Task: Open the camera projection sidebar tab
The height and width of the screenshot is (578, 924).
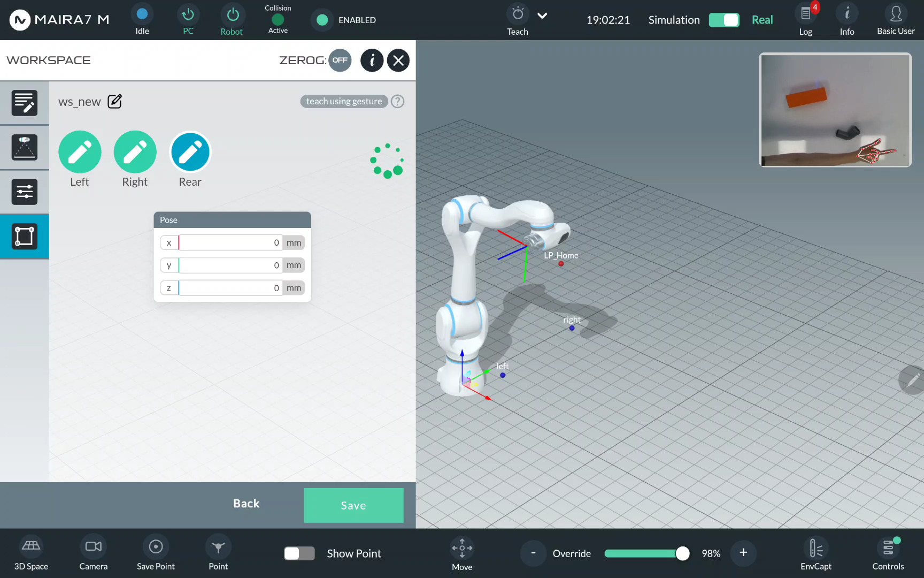Action: click(25, 148)
